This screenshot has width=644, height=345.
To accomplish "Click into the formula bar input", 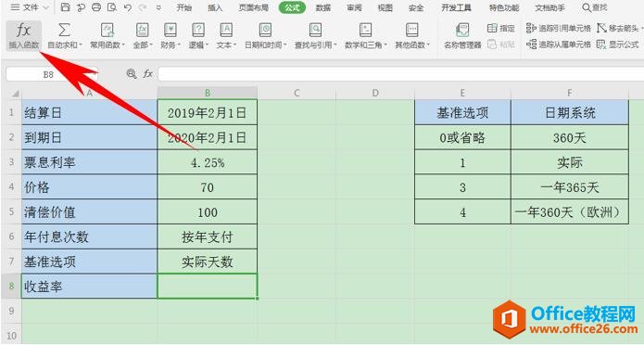I will pyautogui.click(x=400, y=74).
